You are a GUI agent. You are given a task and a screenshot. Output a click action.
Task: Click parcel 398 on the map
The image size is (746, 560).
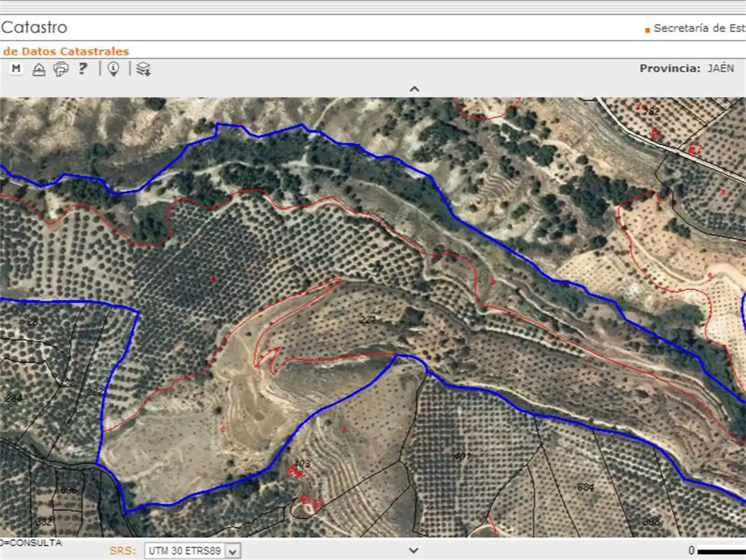point(651,521)
